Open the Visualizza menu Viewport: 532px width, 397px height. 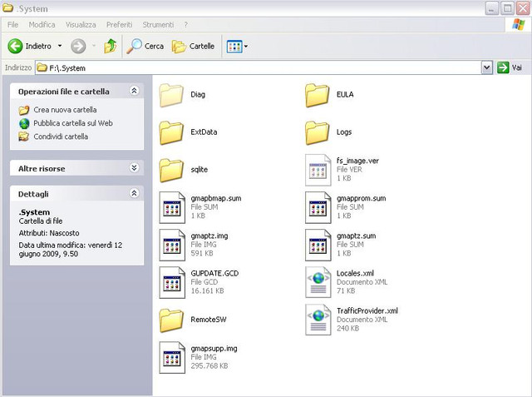(x=81, y=24)
